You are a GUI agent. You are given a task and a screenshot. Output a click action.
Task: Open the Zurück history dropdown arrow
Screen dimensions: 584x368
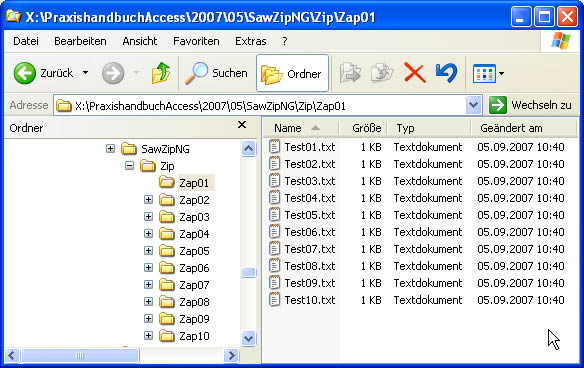click(x=86, y=73)
